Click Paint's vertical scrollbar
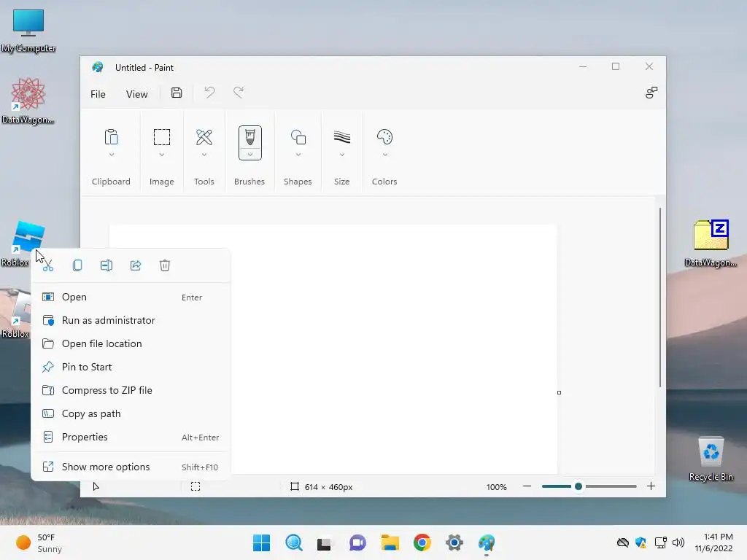Viewport: 747px width, 560px height. [x=659, y=297]
